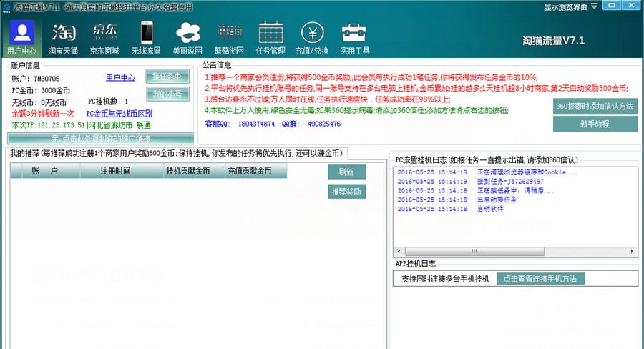Click the 余额3分钟刷新一次 notice
Image resolution: width=644 pixels, height=349 pixels.
click(43, 113)
